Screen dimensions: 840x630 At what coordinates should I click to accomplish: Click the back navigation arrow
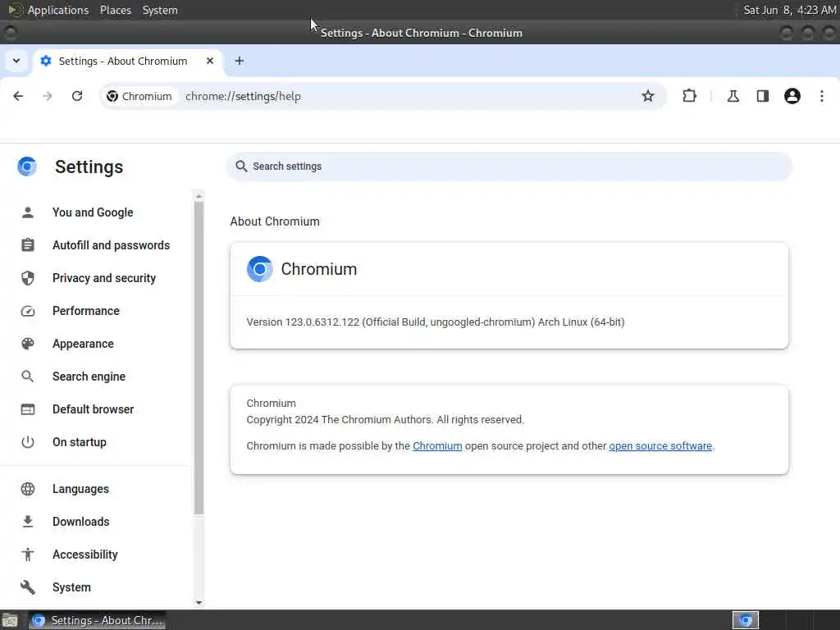pos(18,96)
